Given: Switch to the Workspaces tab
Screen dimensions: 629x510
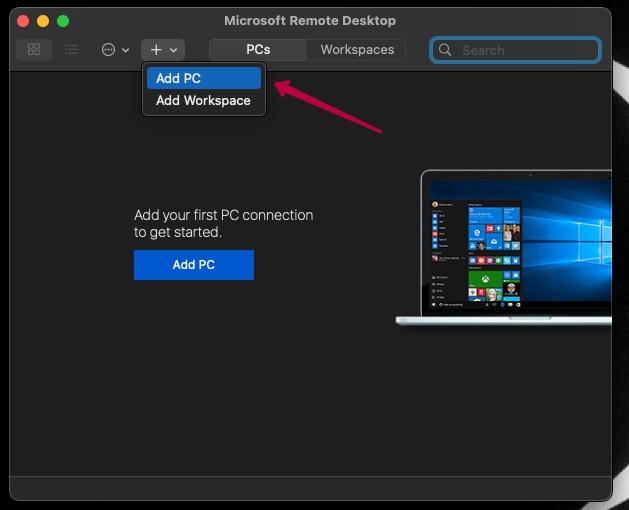Looking at the screenshot, I should tap(357, 50).
